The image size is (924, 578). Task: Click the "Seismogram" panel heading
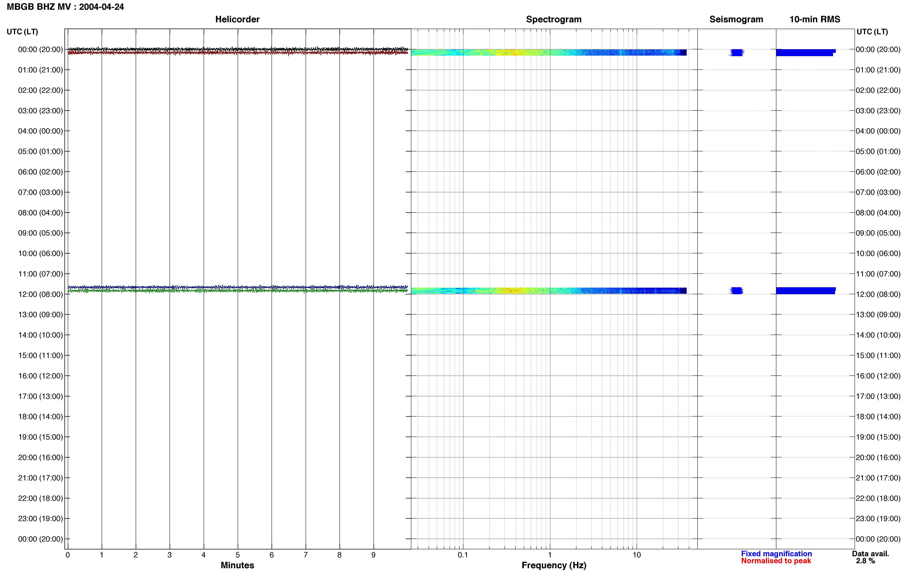click(x=736, y=20)
